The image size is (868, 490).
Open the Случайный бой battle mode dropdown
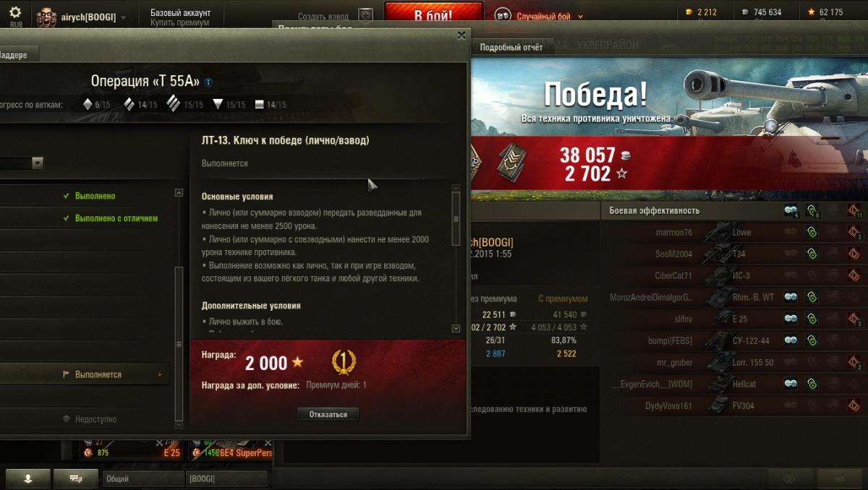click(x=581, y=17)
